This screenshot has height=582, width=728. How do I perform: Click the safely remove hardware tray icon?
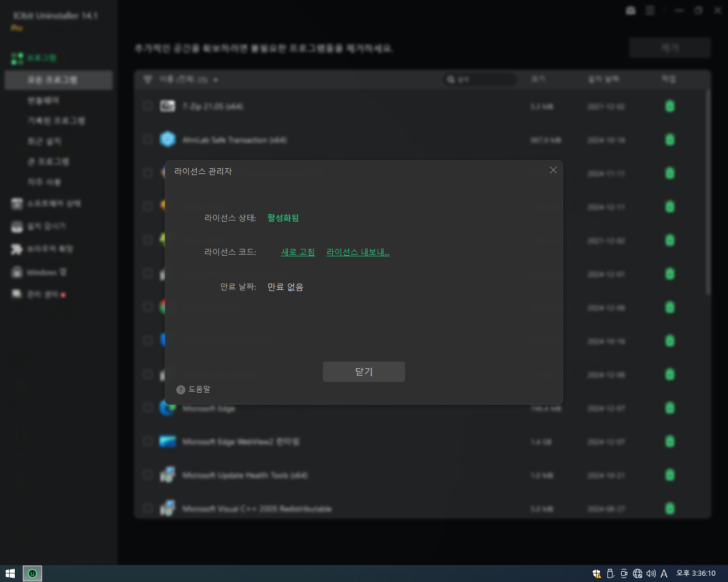pos(610,573)
